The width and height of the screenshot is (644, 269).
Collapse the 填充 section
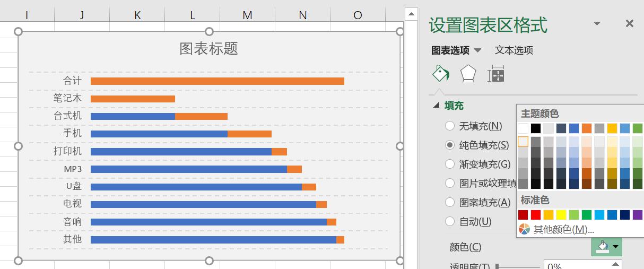click(x=437, y=106)
